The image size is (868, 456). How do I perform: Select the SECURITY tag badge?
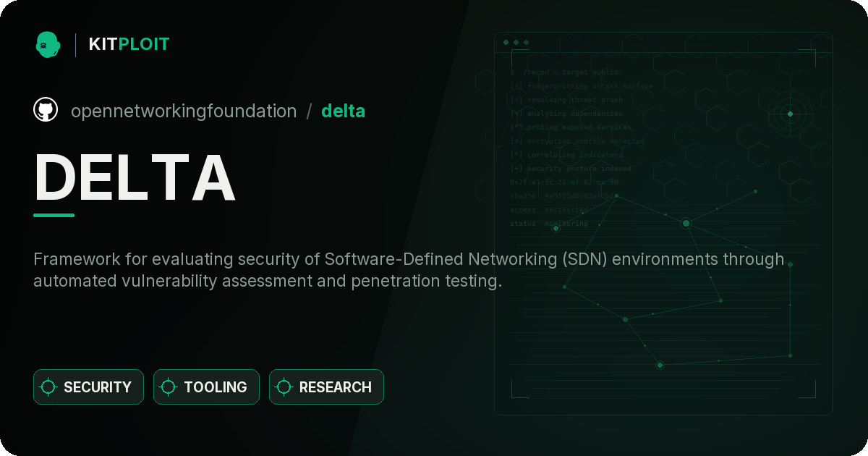pyautogui.click(x=88, y=387)
